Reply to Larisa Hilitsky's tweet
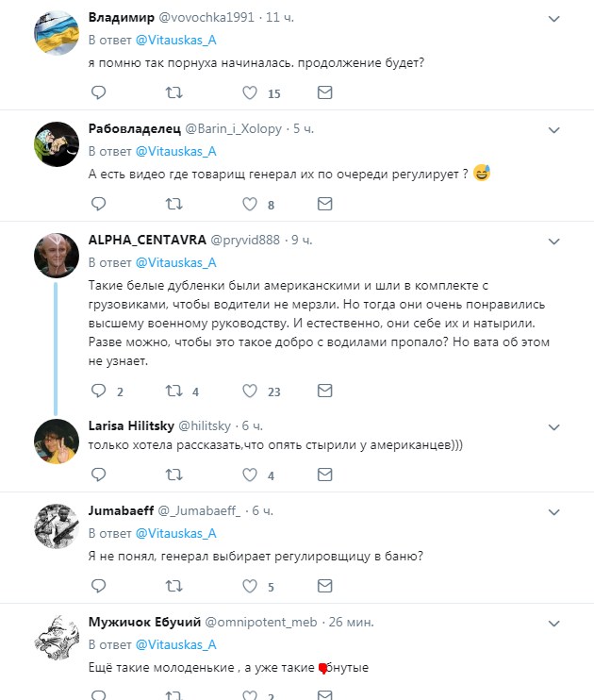The image size is (594, 700). click(98, 475)
